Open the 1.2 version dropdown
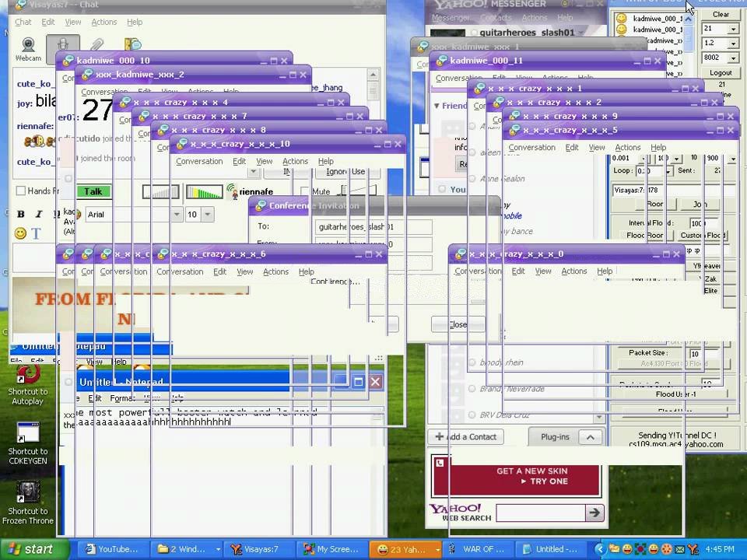The width and height of the screenshot is (747, 560). click(x=733, y=44)
